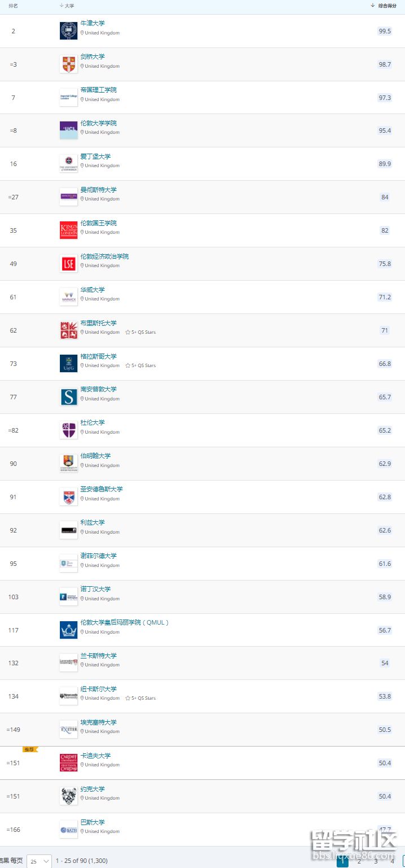Screen dimensions: 405x868
Task: Open the results-per-page dropdown showing 25
Action: pos(39,861)
